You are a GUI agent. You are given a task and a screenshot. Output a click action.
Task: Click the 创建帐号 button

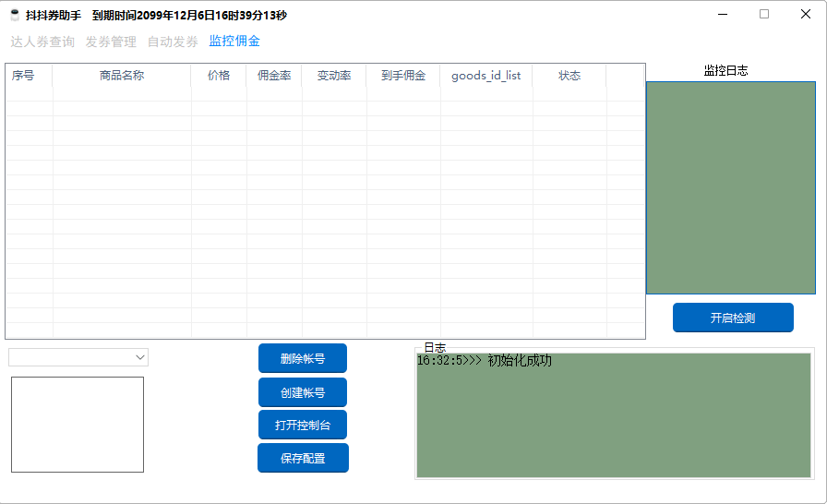coord(303,392)
